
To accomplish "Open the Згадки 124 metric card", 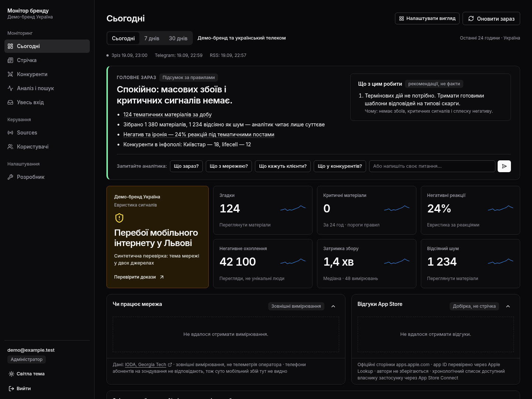I will (263, 210).
